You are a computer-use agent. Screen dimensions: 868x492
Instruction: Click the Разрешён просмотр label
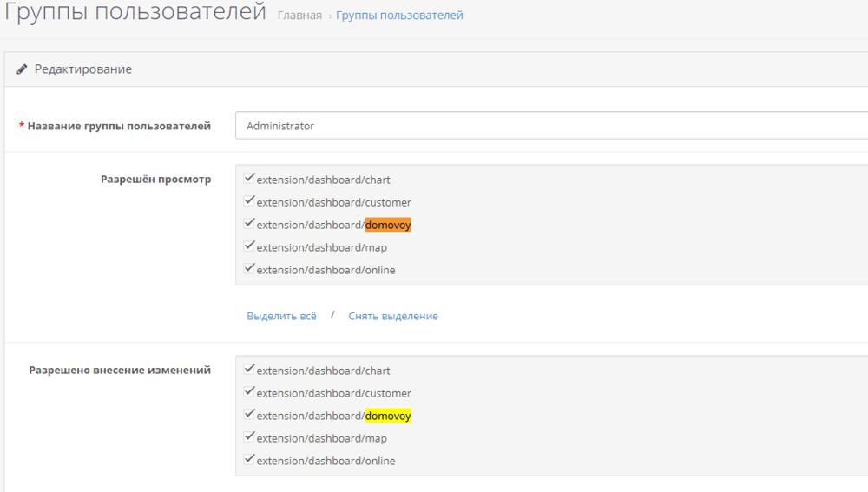click(155, 180)
